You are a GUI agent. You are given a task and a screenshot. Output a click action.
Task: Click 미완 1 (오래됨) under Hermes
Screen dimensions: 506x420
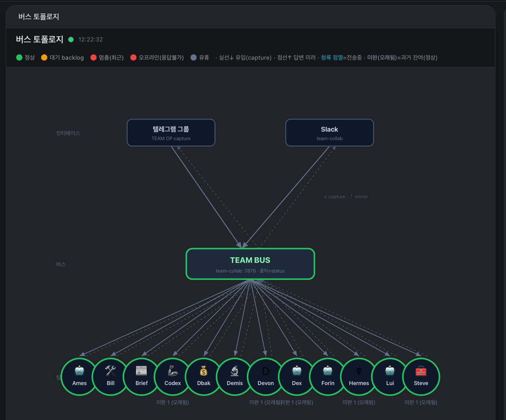pos(359,402)
